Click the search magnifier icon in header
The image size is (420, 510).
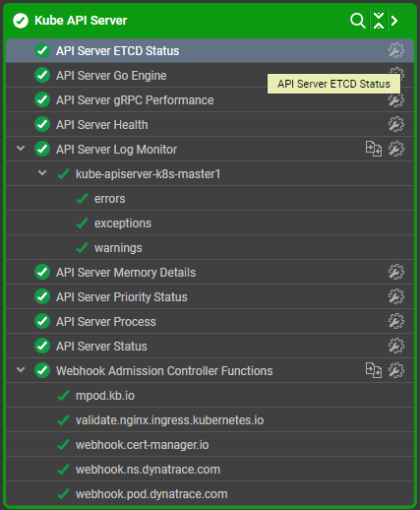pyautogui.click(x=358, y=21)
